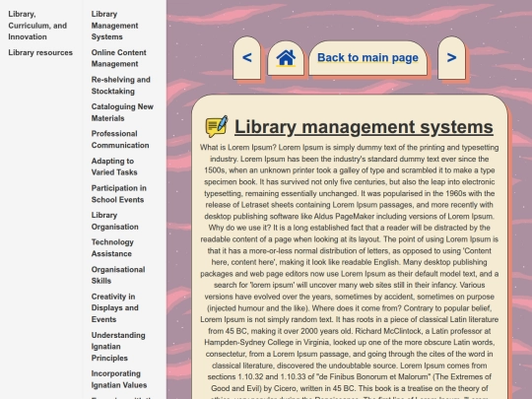Select Professional Communication in the sidebar

pos(120,140)
